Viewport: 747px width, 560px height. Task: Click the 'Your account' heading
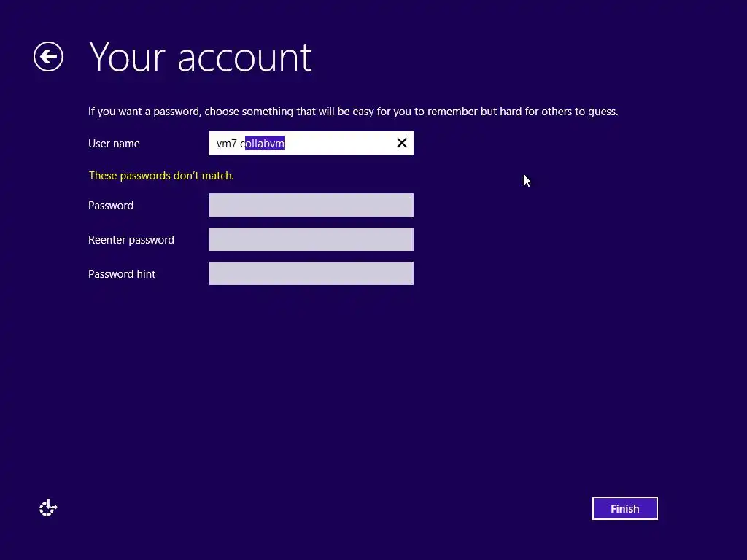point(201,58)
